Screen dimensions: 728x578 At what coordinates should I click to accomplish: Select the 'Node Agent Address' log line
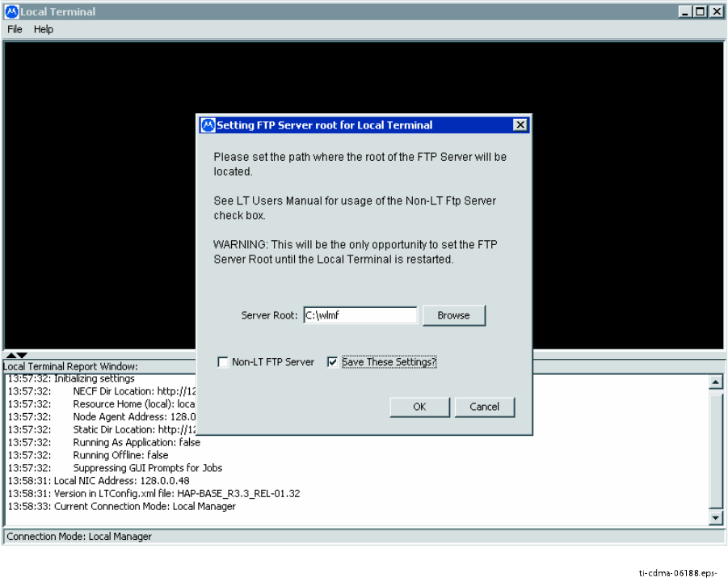[x=102, y=417]
